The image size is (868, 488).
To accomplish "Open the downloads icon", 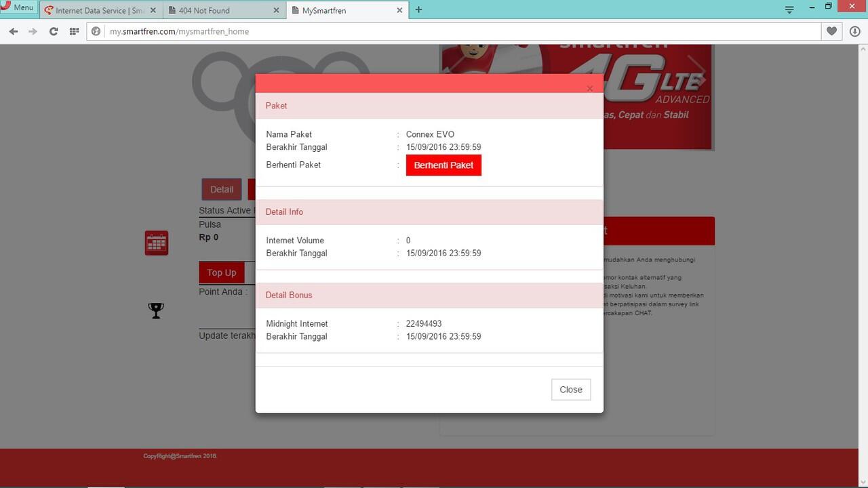I will [854, 31].
